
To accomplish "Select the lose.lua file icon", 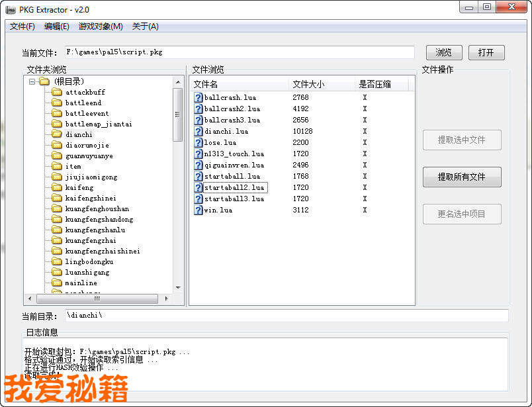I will [199, 143].
